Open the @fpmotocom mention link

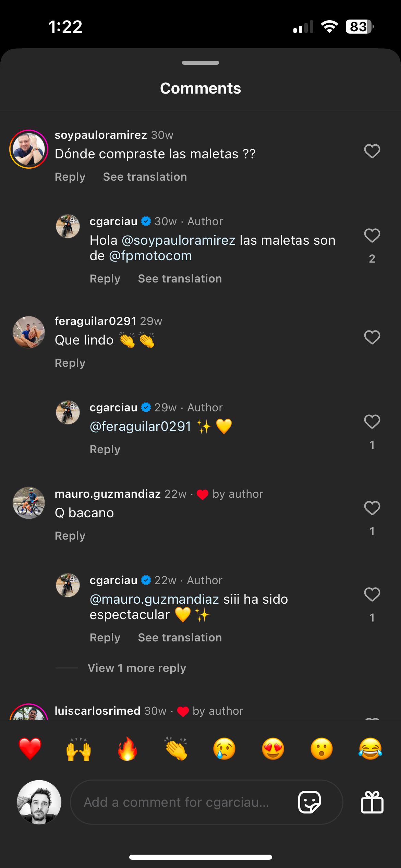150,256
